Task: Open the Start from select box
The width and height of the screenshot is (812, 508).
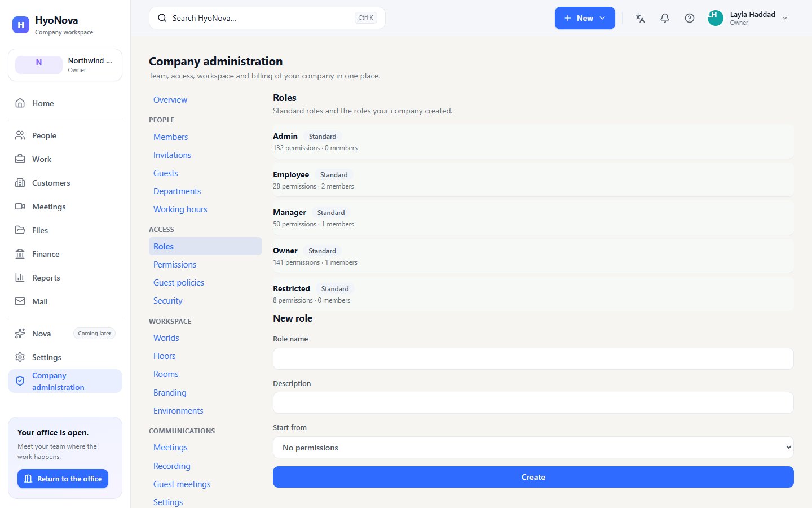Action: (x=533, y=448)
